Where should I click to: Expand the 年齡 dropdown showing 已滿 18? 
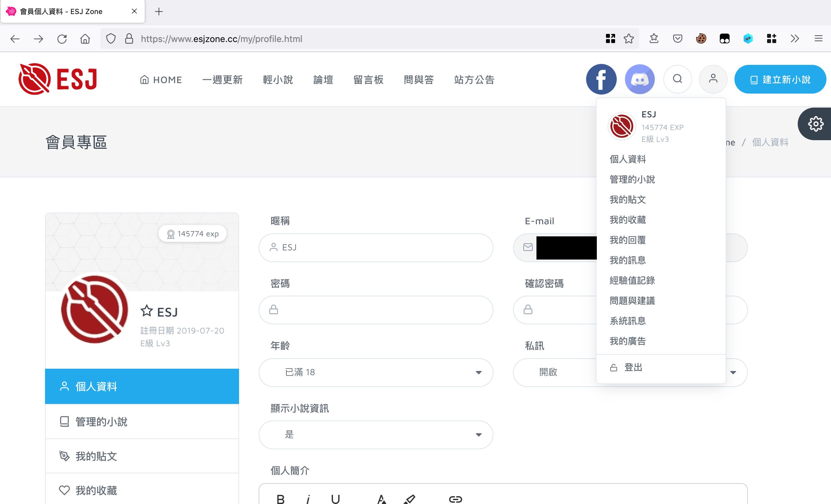[376, 372]
